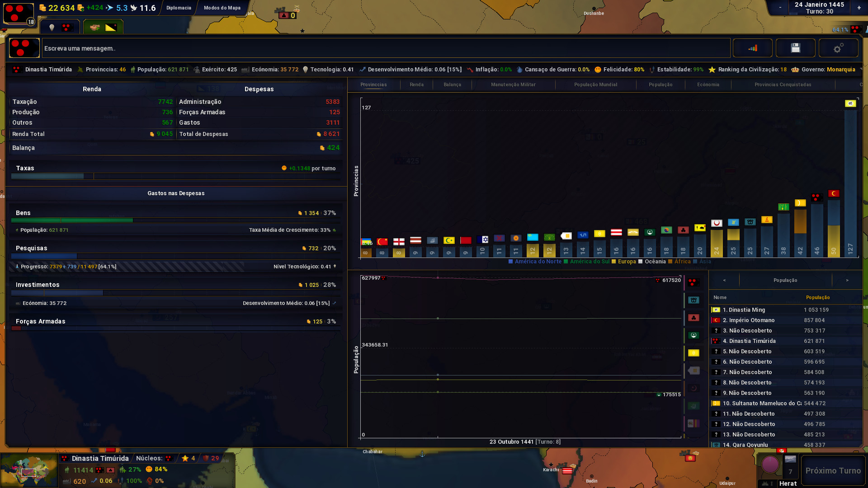Open the statistics chart icon button

pyautogui.click(x=752, y=48)
